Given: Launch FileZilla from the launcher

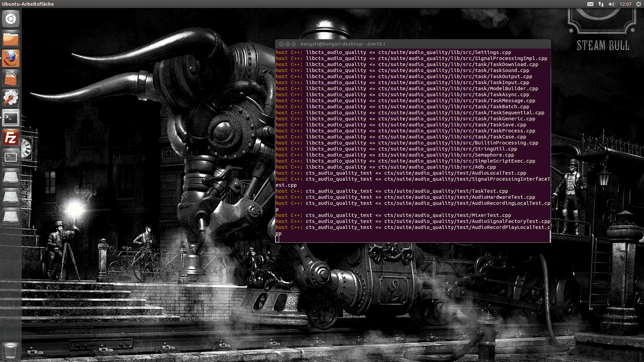Looking at the screenshot, I should click(11, 137).
